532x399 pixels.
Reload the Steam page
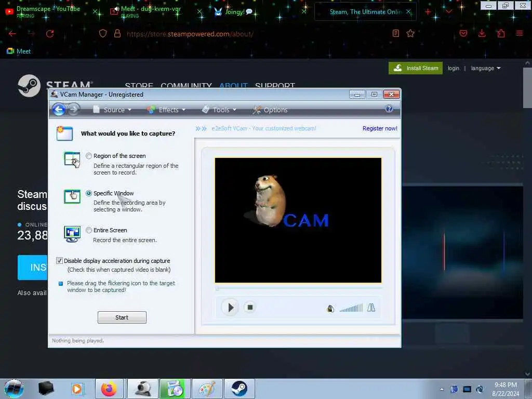coord(50,34)
